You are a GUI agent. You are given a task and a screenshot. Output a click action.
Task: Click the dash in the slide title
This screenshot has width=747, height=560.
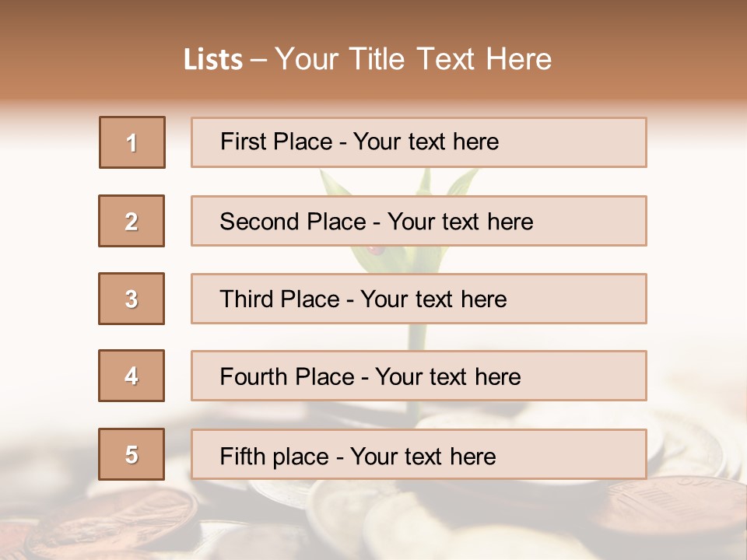tap(259, 60)
